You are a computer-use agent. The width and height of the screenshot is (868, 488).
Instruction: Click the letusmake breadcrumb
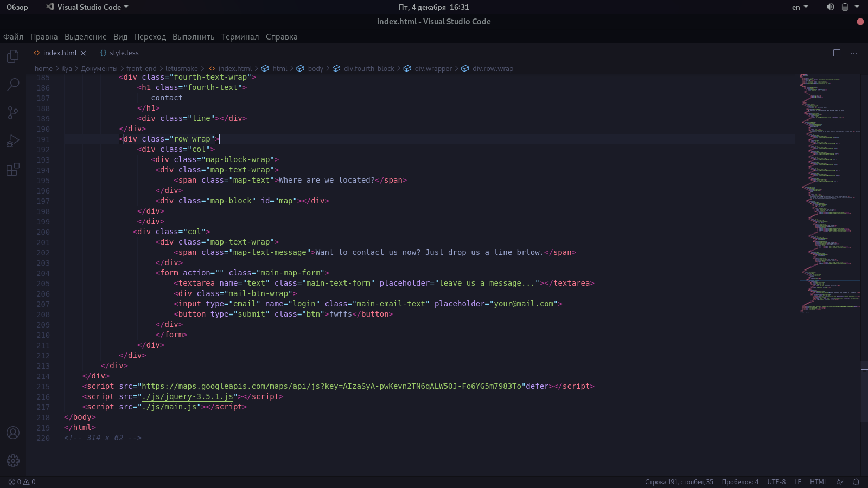[x=182, y=69]
